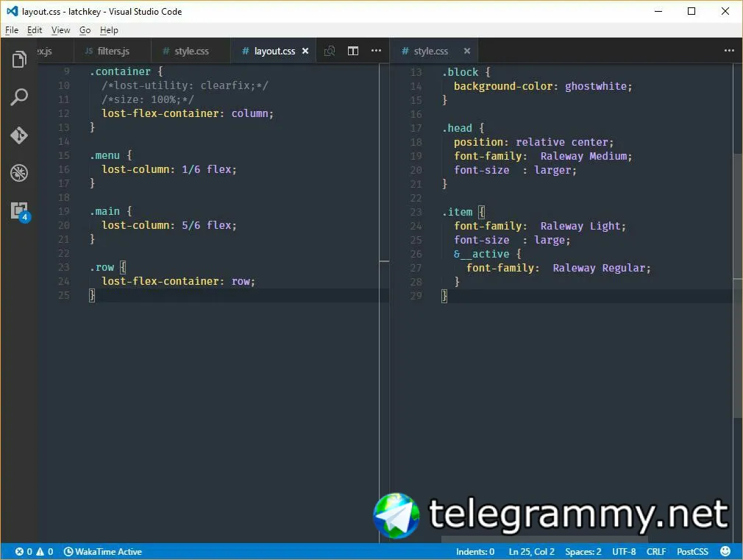Split the editor with split icon

[353, 51]
